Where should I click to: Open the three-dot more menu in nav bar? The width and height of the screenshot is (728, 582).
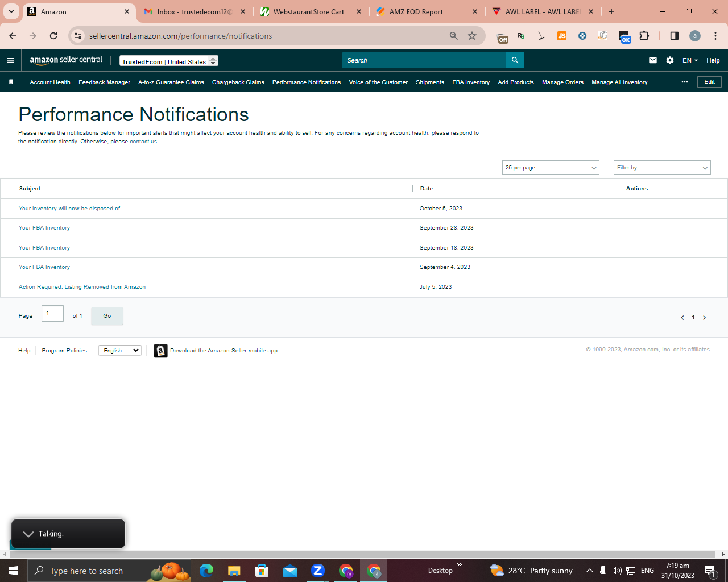click(685, 82)
